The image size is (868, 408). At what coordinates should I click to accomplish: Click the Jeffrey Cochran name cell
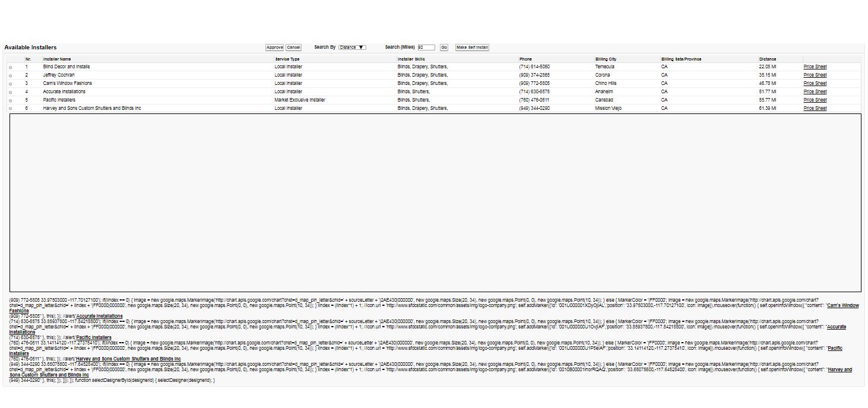59,75
